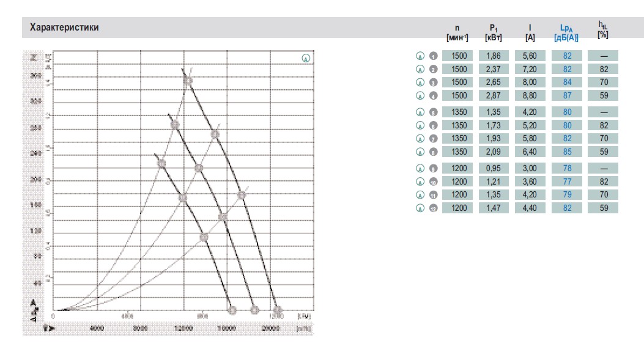Image resolution: width=644 pixels, height=360 pixels.
Task: Select the number 1 operating point icon
Action: (433, 56)
